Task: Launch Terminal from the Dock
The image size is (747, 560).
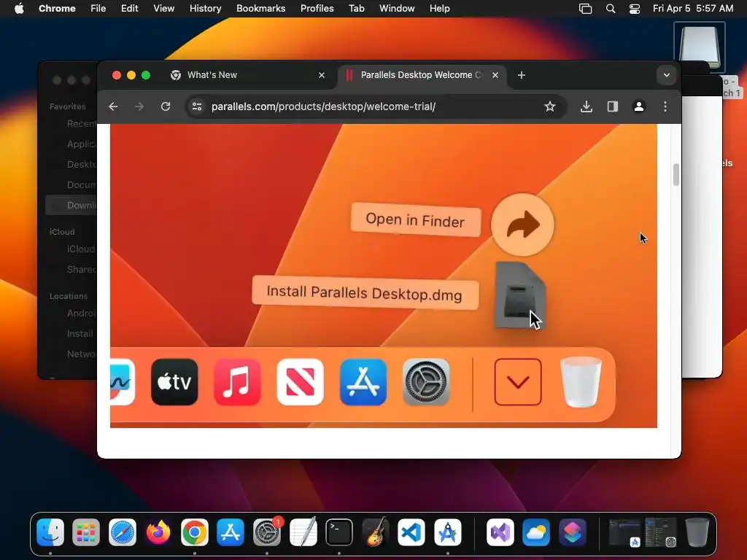Action: 339,532
